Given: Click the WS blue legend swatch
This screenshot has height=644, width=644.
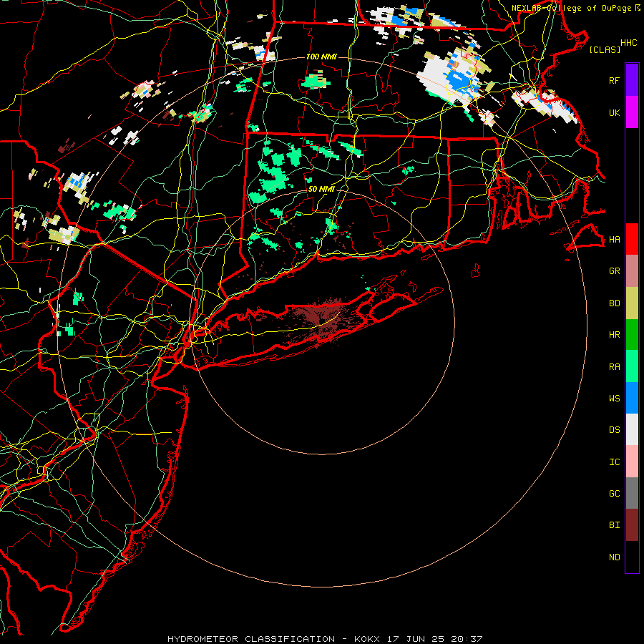Looking at the screenshot, I should point(632,398).
